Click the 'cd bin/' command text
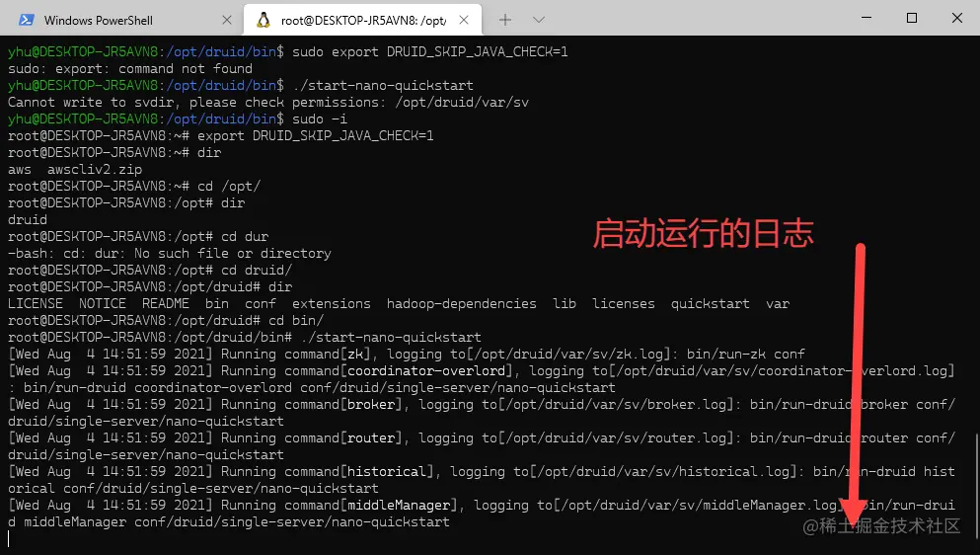Viewport: 980px width, 555px height. 296,321
